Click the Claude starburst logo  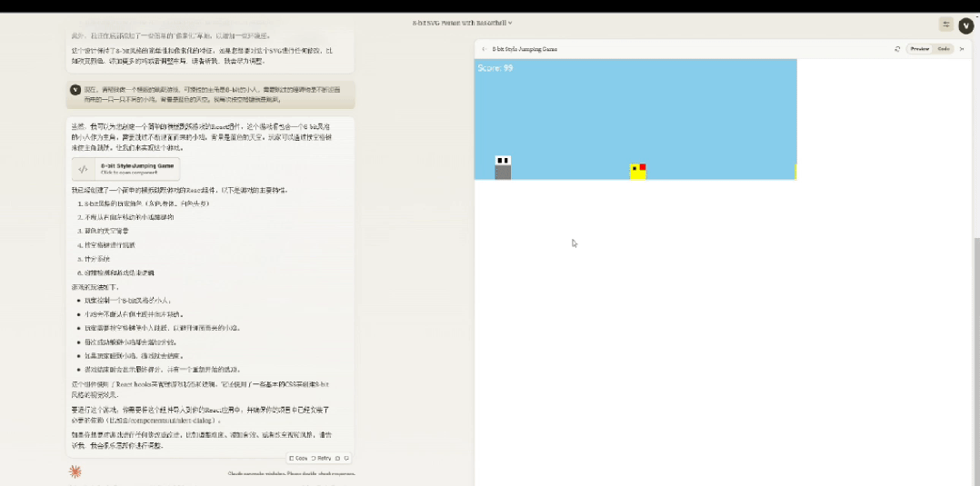tap(75, 471)
